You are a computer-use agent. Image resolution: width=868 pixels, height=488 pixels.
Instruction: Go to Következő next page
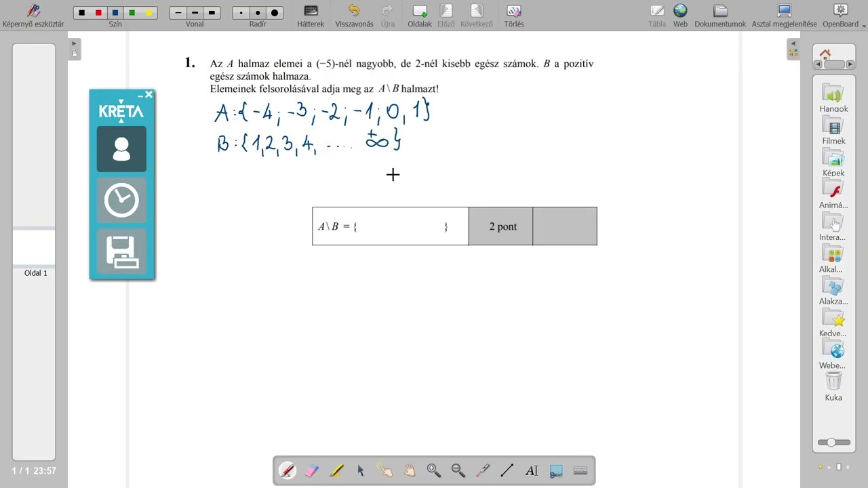(477, 16)
